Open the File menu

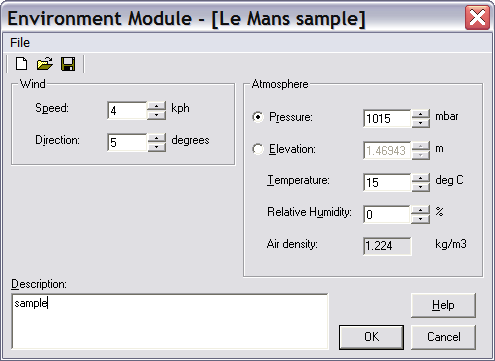[x=20, y=43]
